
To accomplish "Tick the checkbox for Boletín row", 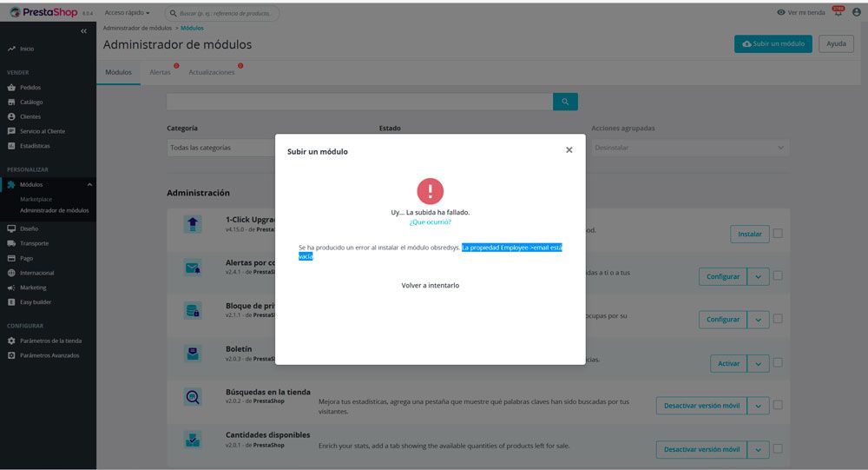I will click(778, 362).
